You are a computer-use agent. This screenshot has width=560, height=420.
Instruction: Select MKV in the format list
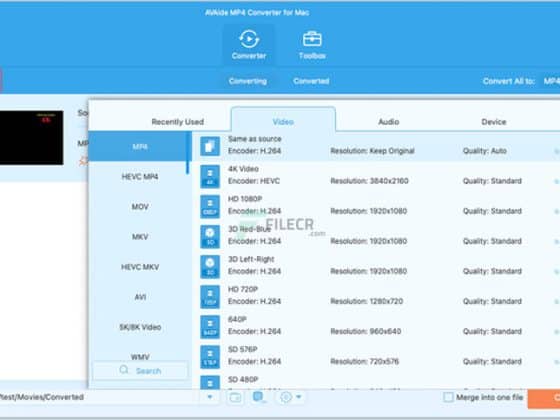click(x=140, y=237)
